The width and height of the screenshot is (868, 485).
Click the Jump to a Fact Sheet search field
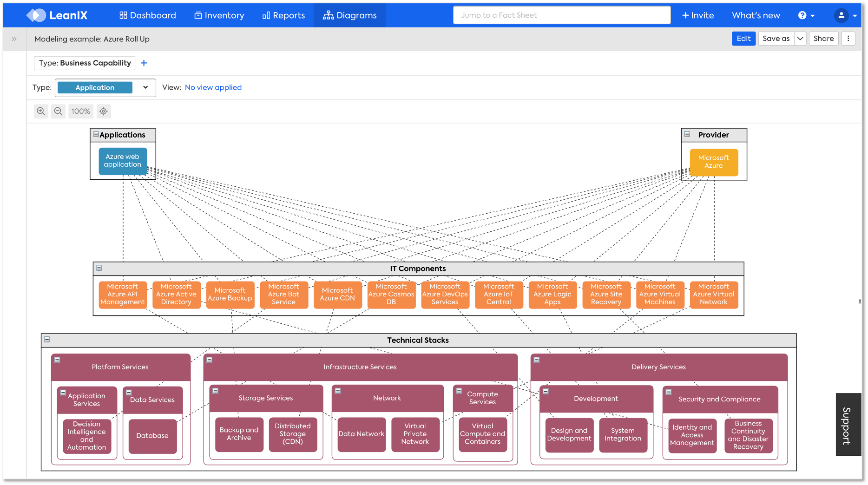562,15
